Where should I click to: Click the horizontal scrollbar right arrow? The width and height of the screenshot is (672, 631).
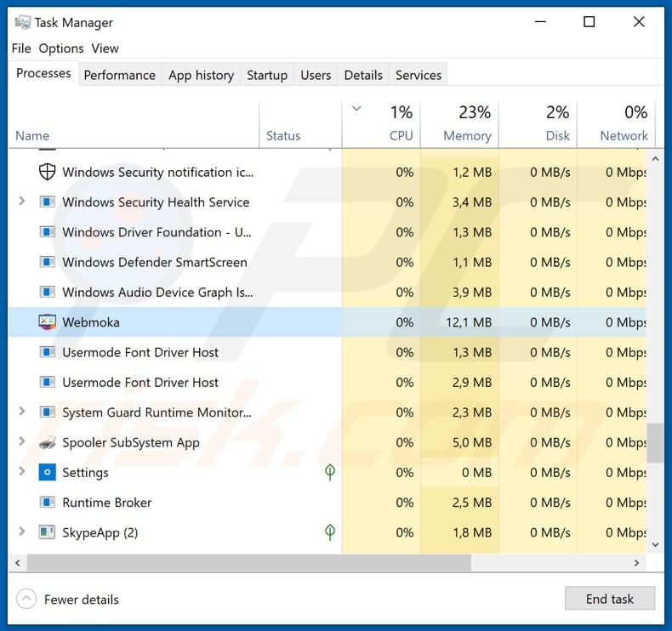pyautogui.click(x=636, y=562)
